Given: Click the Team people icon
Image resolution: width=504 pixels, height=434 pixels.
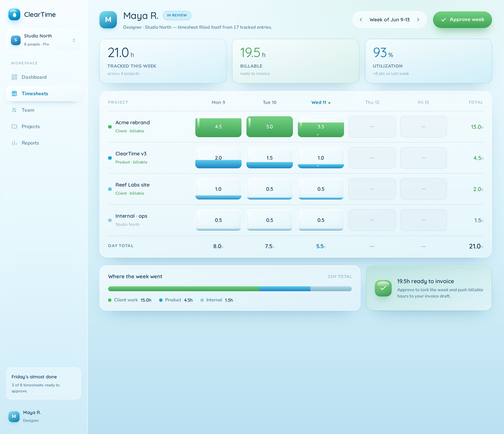Looking at the screenshot, I should [x=14, y=110].
